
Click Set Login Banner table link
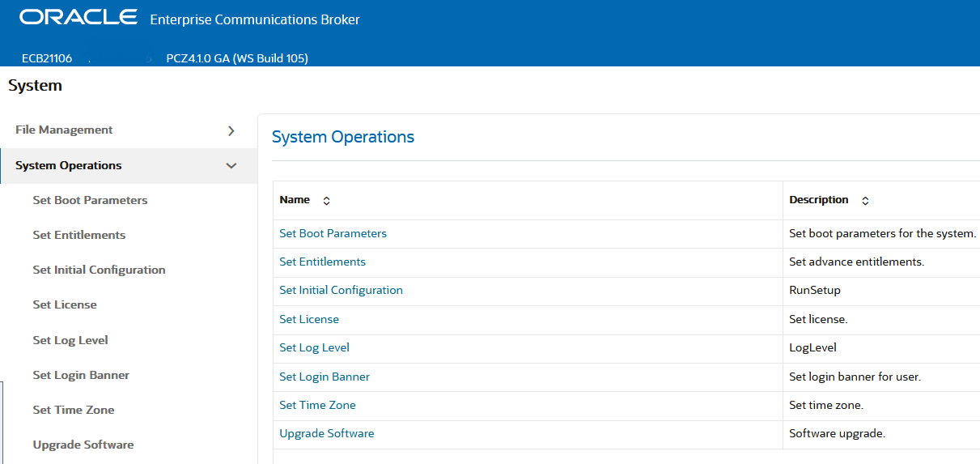pos(325,377)
